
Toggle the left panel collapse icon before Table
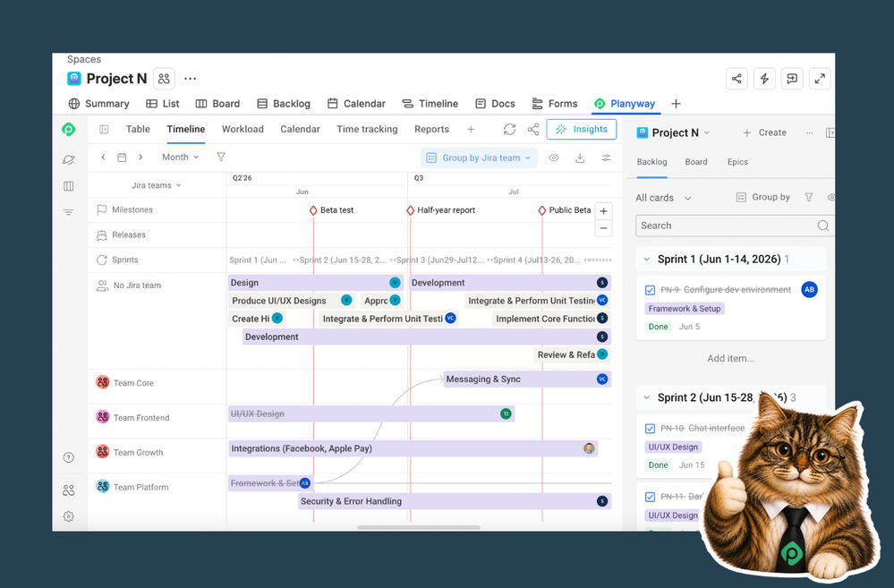pyautogui.click(x=104, y=130)
